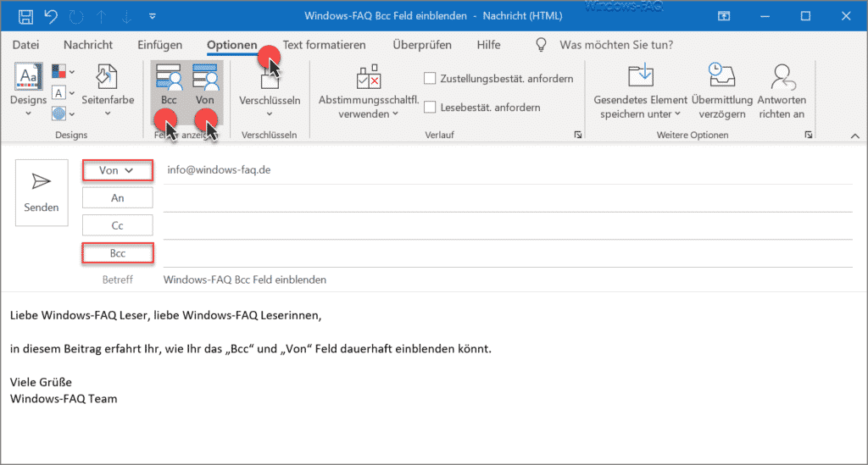Click the Cc recipients button
Image resolution: width=868 pixels, height=465 pixels.
pyautogui.click(x=117, y=225)
